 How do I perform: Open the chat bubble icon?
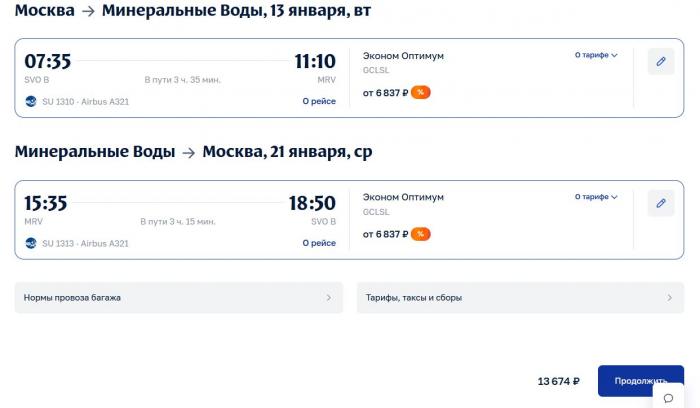pos(668,398)
